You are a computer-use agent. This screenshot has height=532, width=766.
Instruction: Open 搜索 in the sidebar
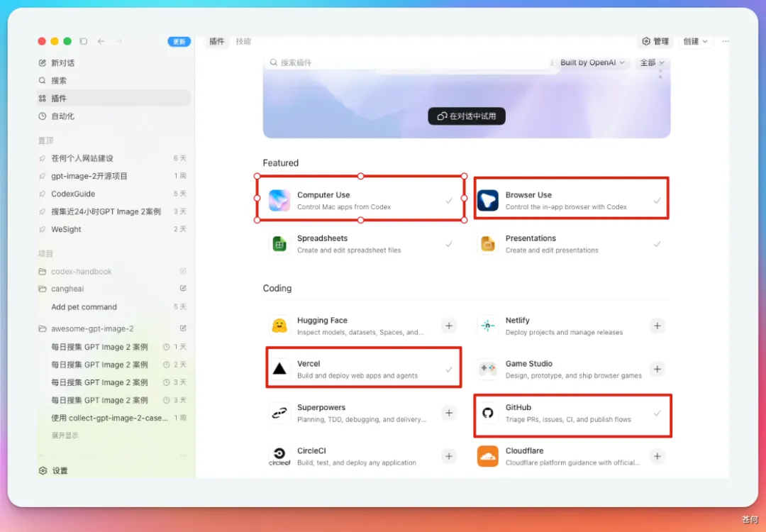click(113, 81)
